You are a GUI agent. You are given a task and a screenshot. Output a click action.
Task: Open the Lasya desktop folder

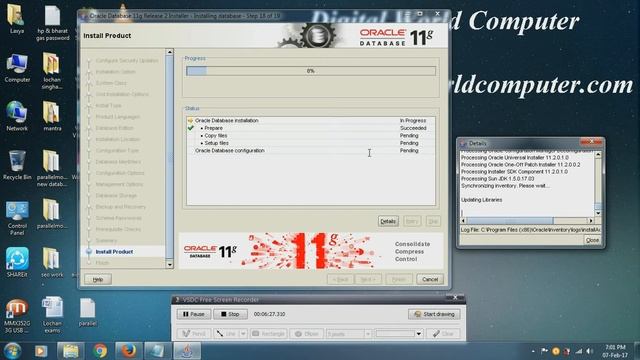(17, 18)
